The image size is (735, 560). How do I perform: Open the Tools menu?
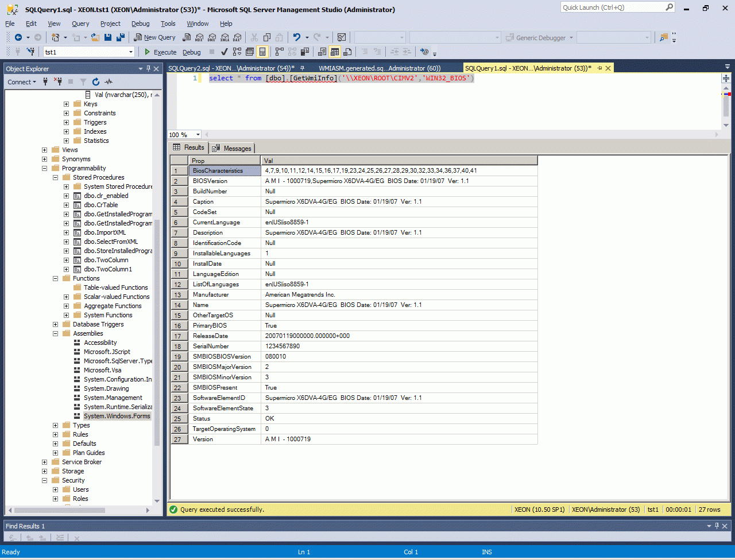[168, 24]
